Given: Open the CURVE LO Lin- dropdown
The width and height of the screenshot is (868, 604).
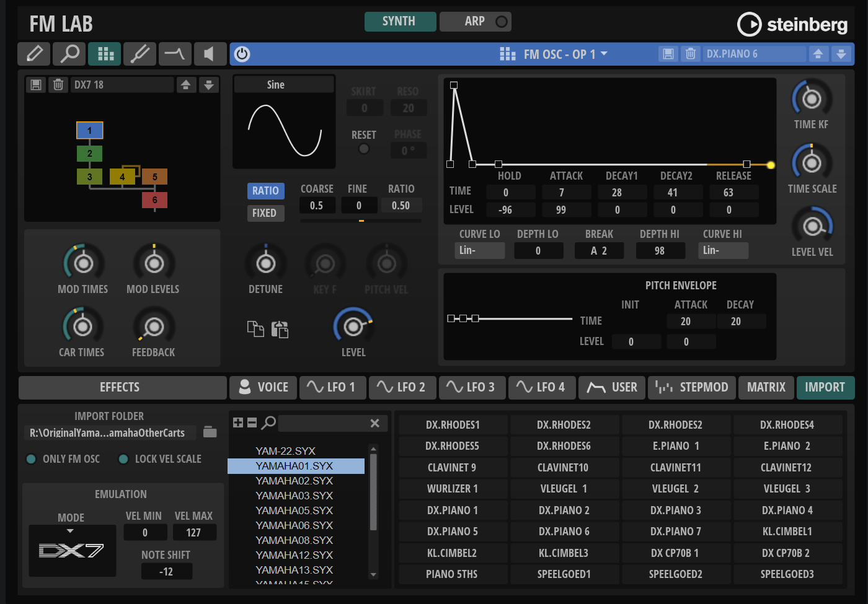Looking at the screenshot, I should click(x=479, y=250).
